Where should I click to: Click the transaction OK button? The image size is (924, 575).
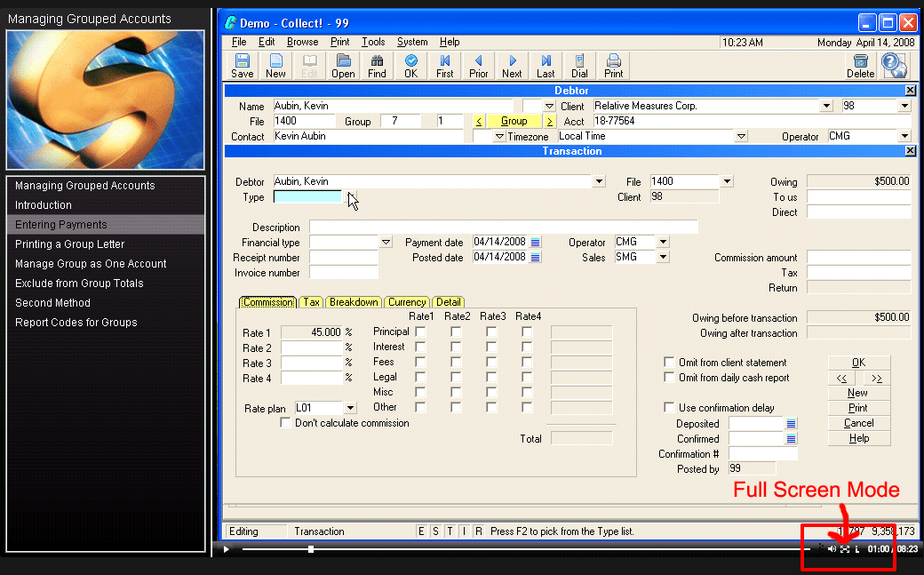pos(858,363)
